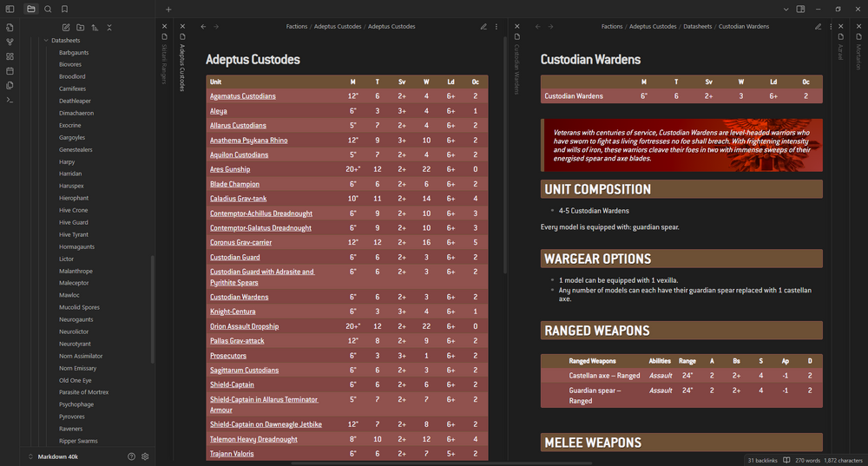
Task: Click the 270 words status entry
Action: [x=807, y=461]
